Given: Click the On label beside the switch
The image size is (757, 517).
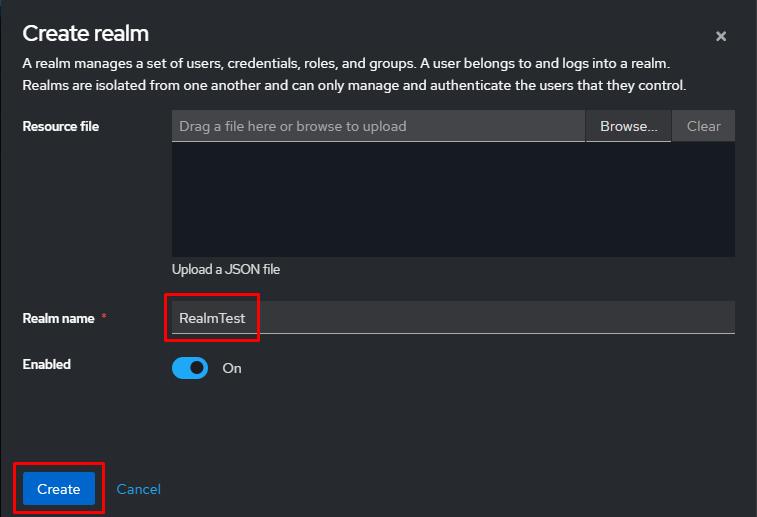Looking at the screenshot, I should 232,368.
